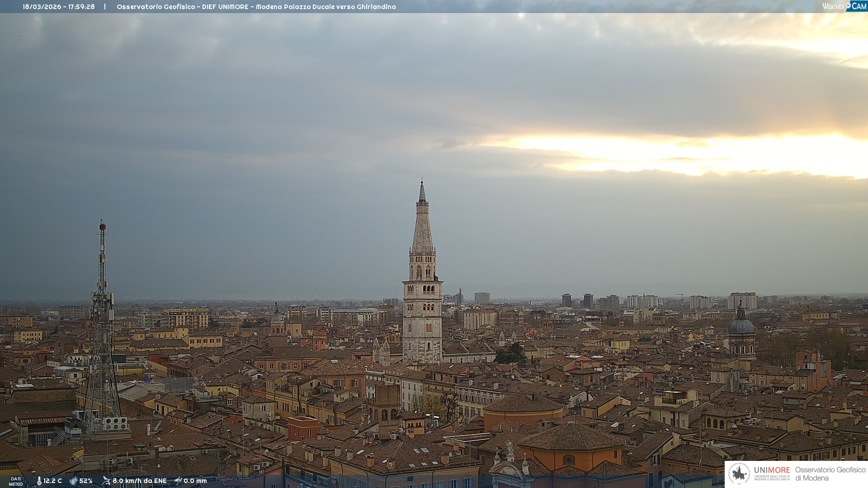
Task: Click the rain umbrella icon
Action: point(178,481)
